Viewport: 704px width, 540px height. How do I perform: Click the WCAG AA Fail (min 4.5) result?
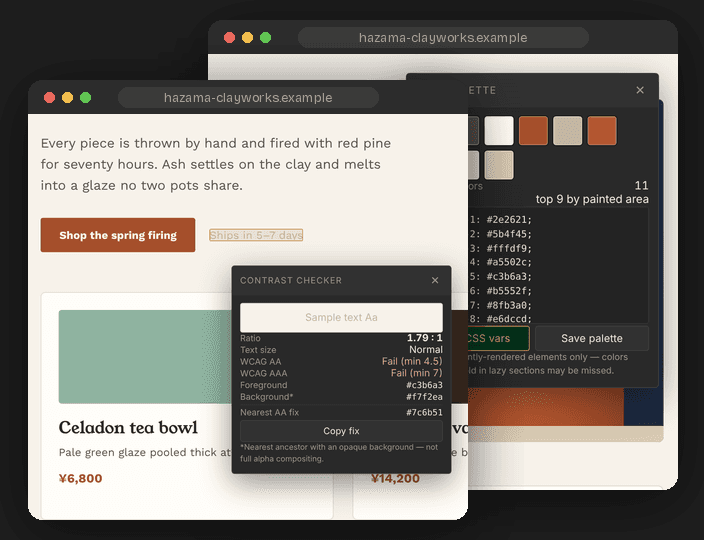pyautogui.click(x=412, y=361)
